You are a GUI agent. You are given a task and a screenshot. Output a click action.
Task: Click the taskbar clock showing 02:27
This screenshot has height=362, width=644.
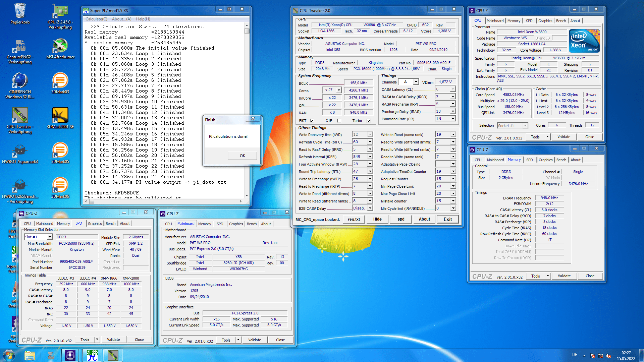[x=626, y=356]
